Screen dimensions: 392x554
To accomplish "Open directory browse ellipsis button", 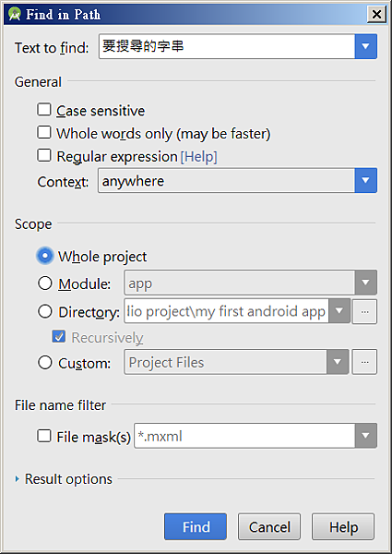I will pyautogui.click(x=365, y=312).
